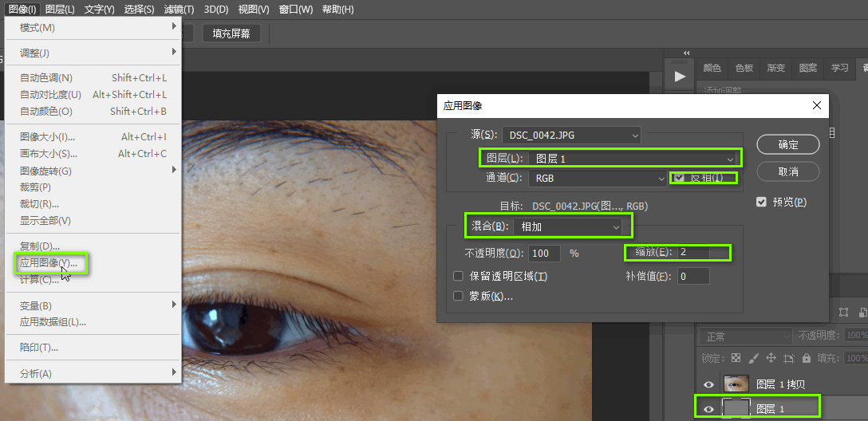
Task: Open the 滤镜 menu in menu bar
Action: point(177,10)
